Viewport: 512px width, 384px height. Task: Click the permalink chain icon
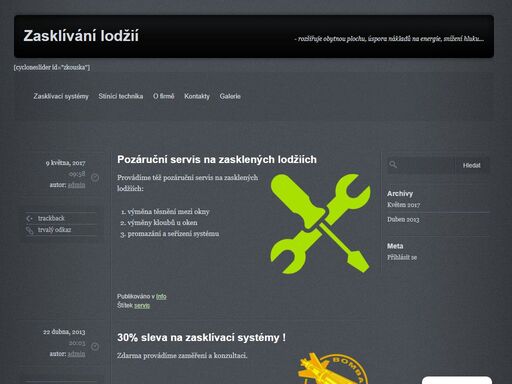tap(30, 230)
